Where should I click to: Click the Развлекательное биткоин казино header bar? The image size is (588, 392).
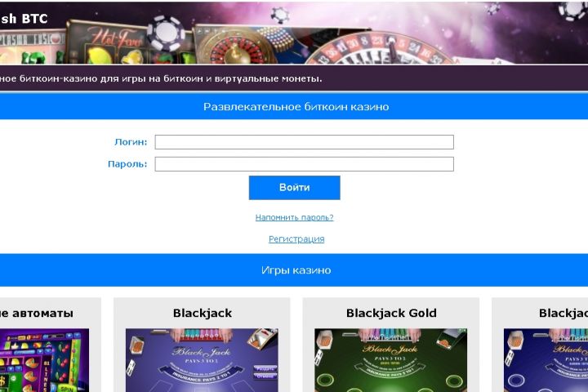[x=294, y=106]
